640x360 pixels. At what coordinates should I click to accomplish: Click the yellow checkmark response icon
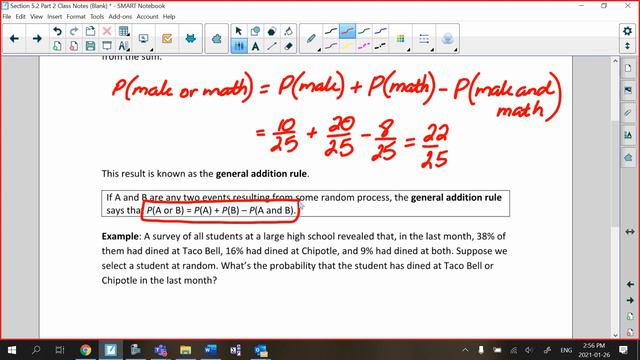pos(167,39)
